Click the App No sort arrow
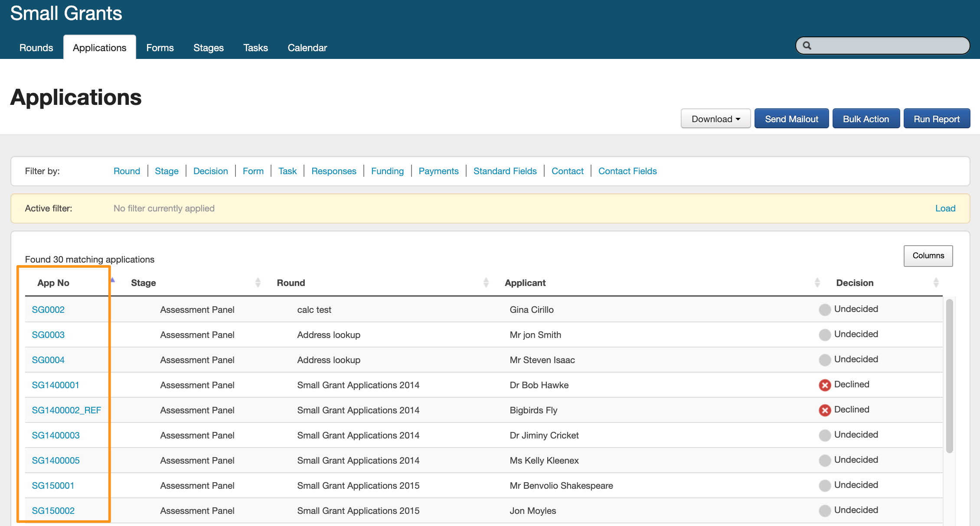The image size is (980, 526). [113, 280]
